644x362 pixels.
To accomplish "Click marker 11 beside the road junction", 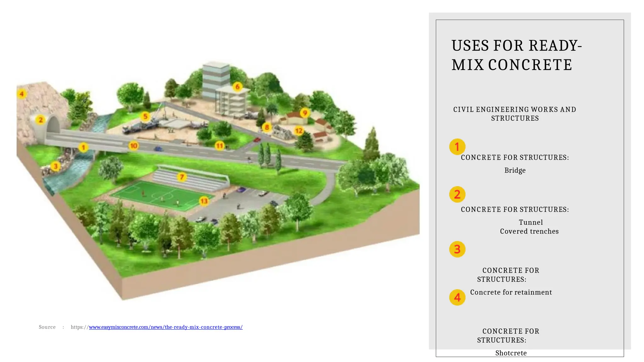I will [x=219, y=146].
